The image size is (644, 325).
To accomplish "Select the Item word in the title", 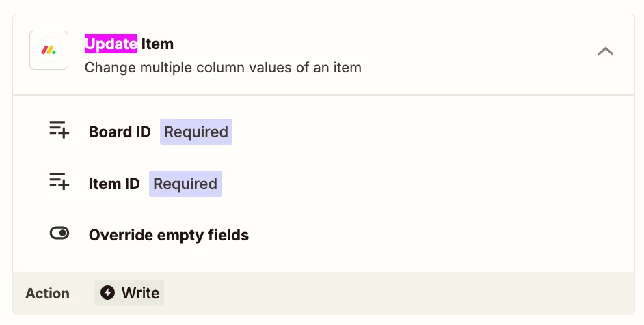I will point(157,44).
